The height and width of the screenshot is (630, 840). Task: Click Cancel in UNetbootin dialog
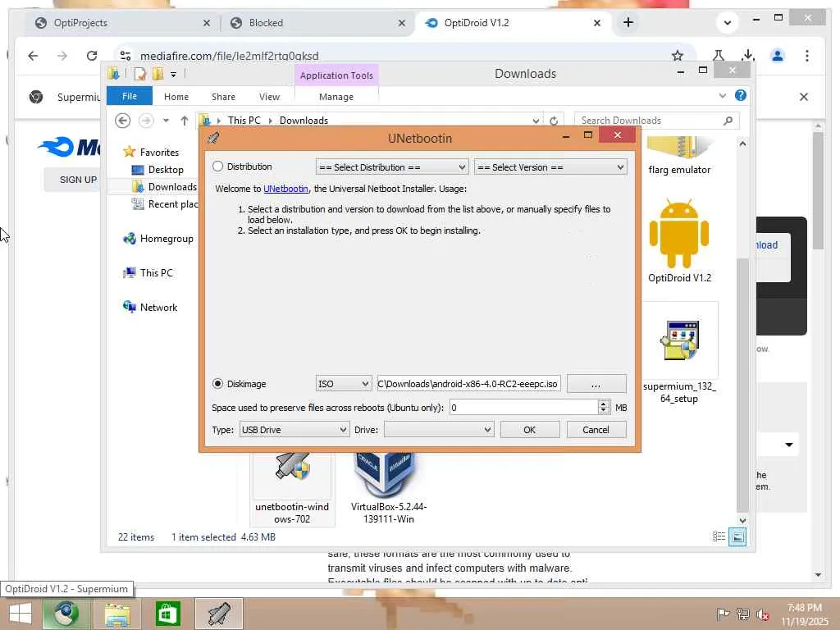click(x=596, y=430)
